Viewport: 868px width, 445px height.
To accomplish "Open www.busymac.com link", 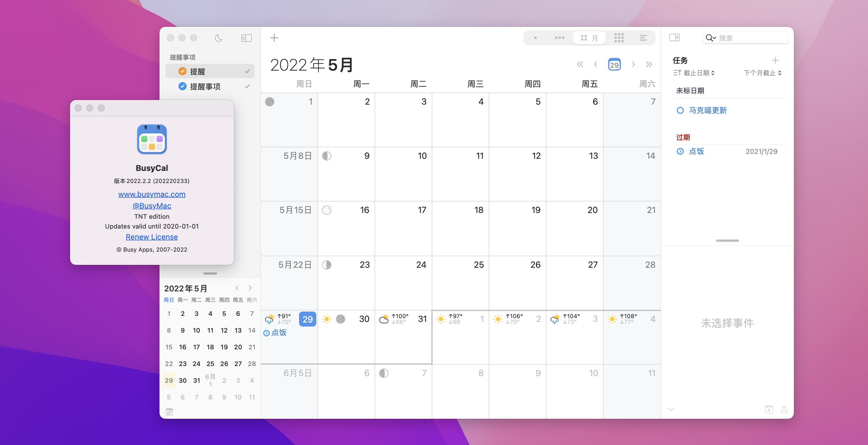I will 152,194.
